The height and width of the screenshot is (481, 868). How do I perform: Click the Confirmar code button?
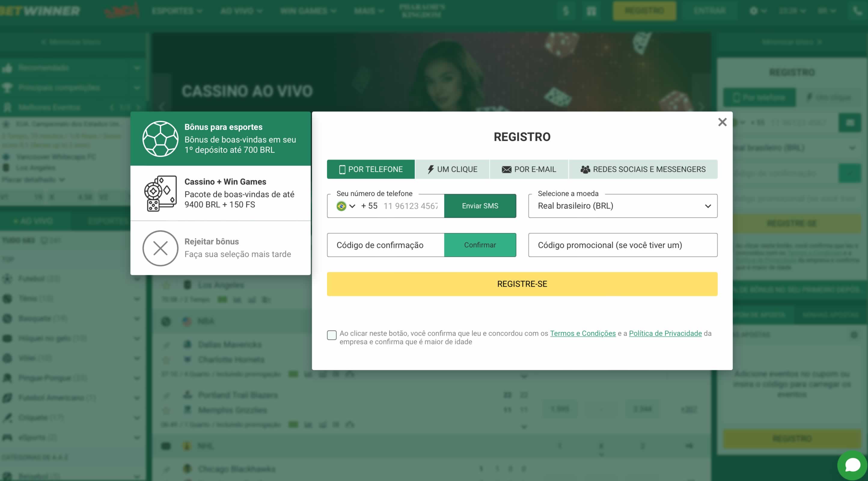tap(480, 245)
